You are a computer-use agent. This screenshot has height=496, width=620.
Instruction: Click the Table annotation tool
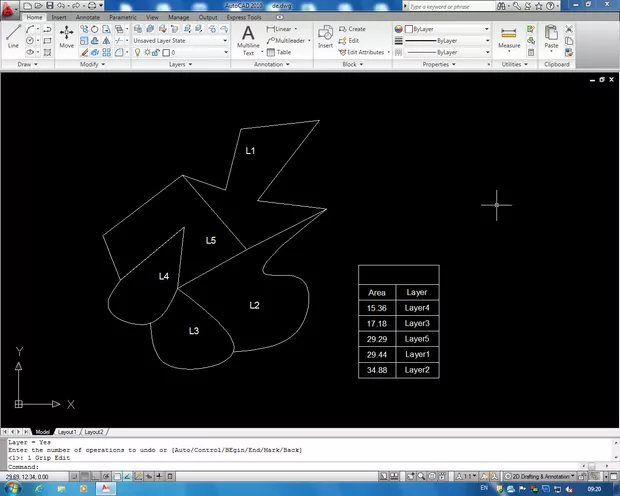coord(279,52)
